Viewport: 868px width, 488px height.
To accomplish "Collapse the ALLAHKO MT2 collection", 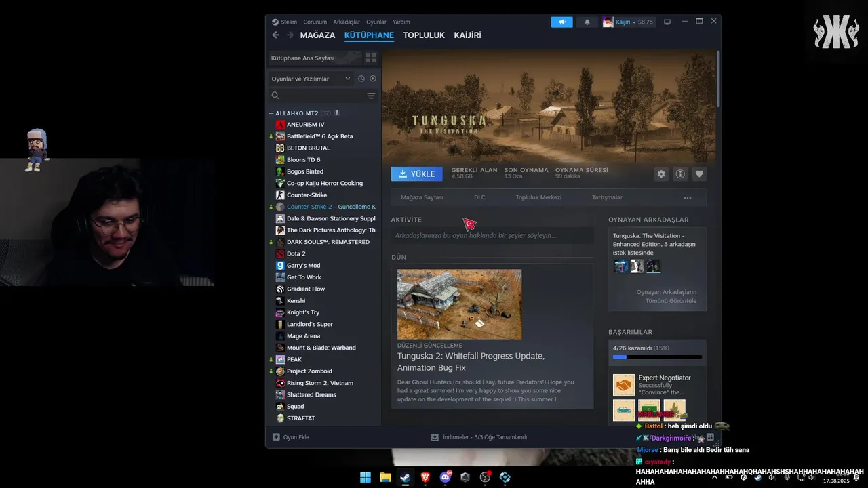I will tap(271, 113).
